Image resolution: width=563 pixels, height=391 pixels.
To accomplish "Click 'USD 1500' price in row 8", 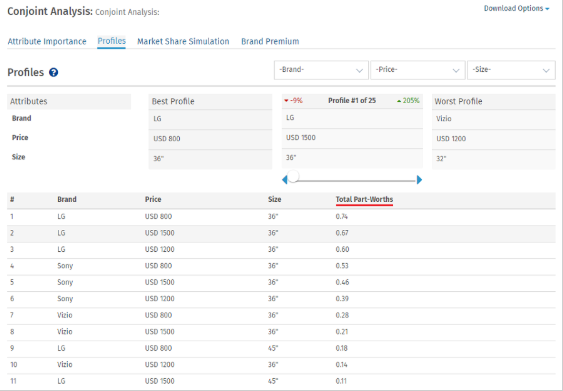I will click(159, 332).
